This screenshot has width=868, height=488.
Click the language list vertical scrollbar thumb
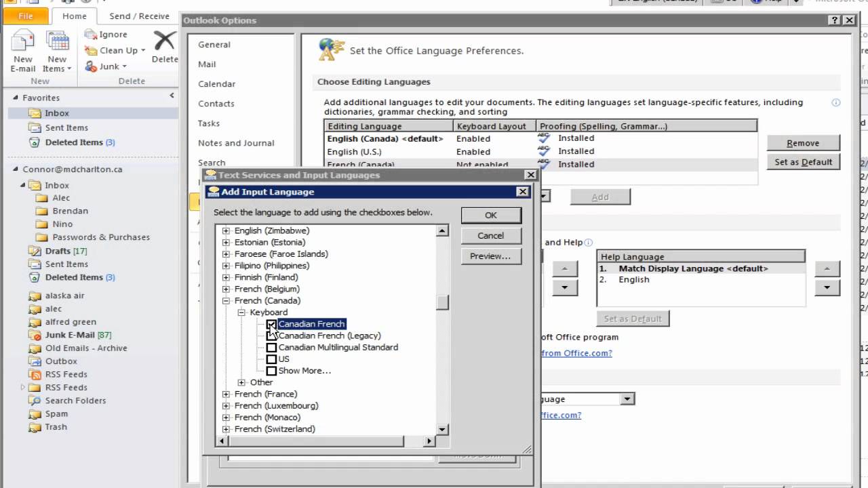[x=442, y=302]
